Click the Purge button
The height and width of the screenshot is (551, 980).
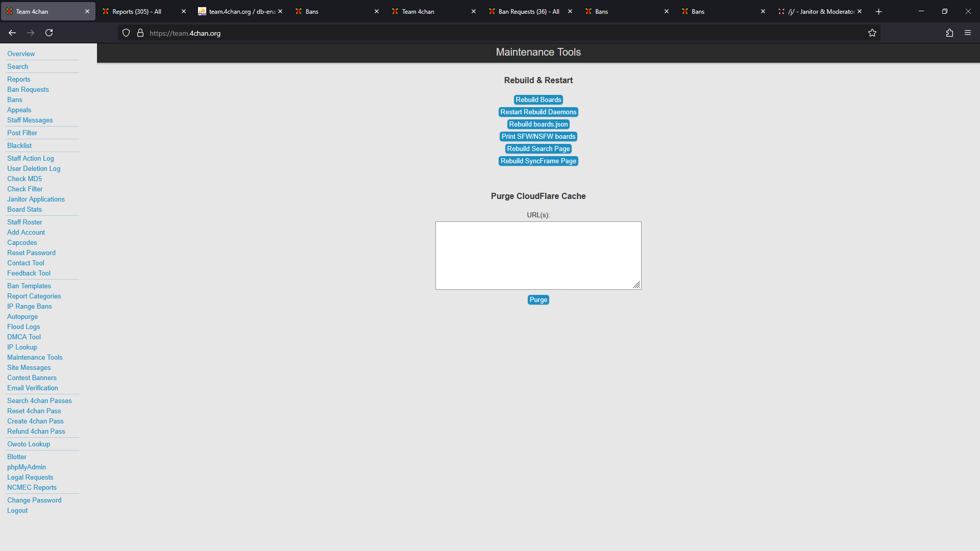coord(538,299)
